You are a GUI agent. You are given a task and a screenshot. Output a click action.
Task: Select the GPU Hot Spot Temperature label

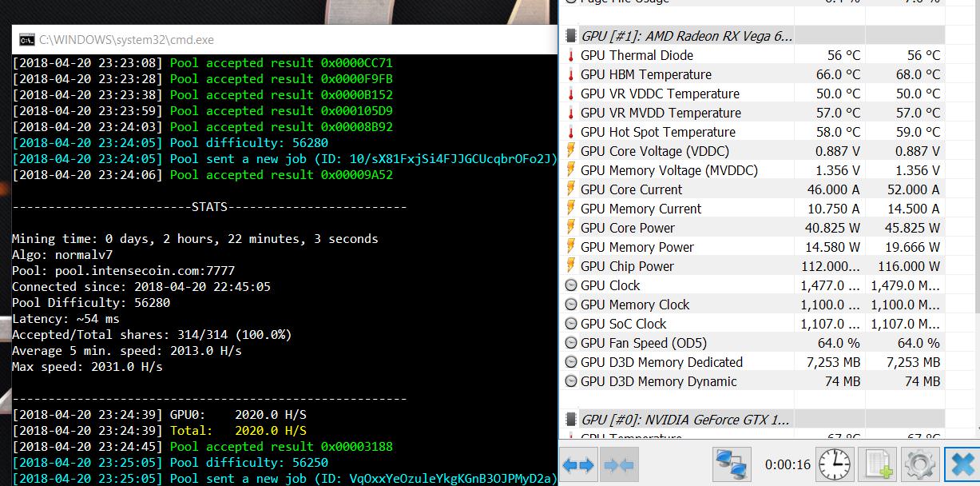658,132
